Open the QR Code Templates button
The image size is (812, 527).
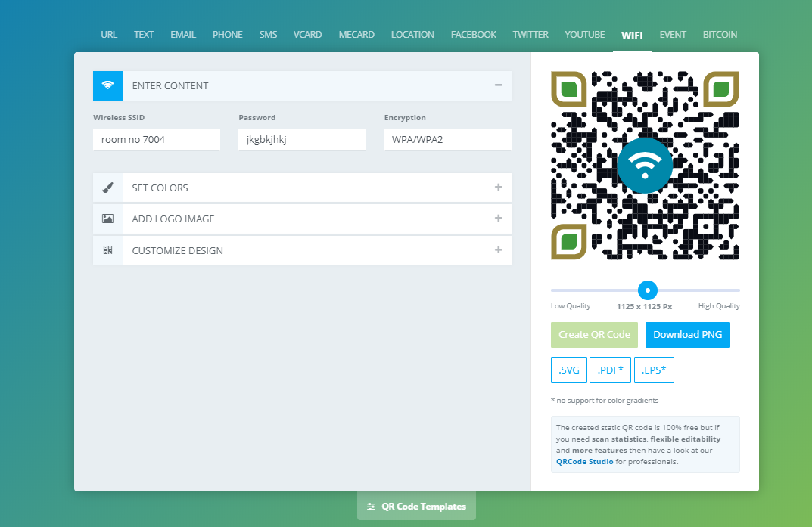[x=416, y=507]
